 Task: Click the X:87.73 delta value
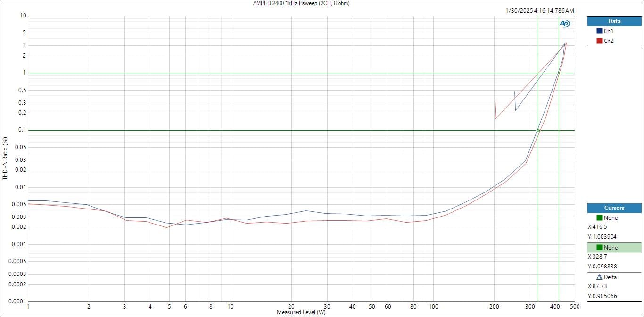click(x=597, y=286)
